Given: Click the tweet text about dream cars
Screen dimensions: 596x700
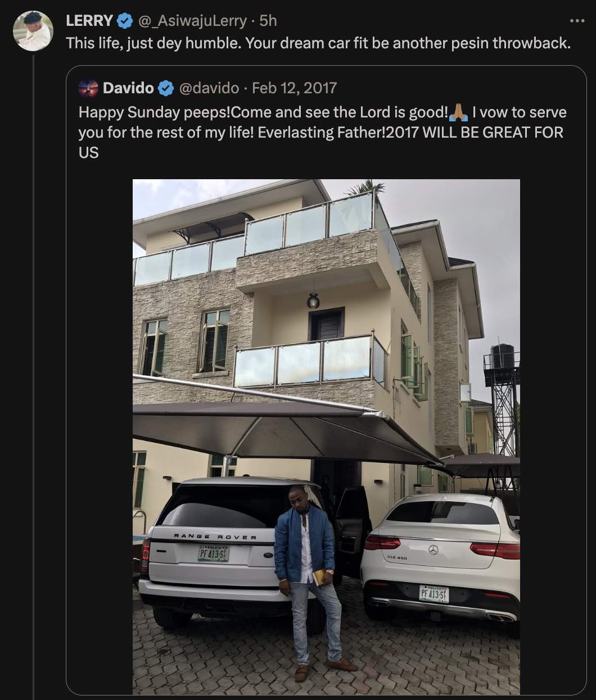Looking at the screenshot, I should pos(318,41).
